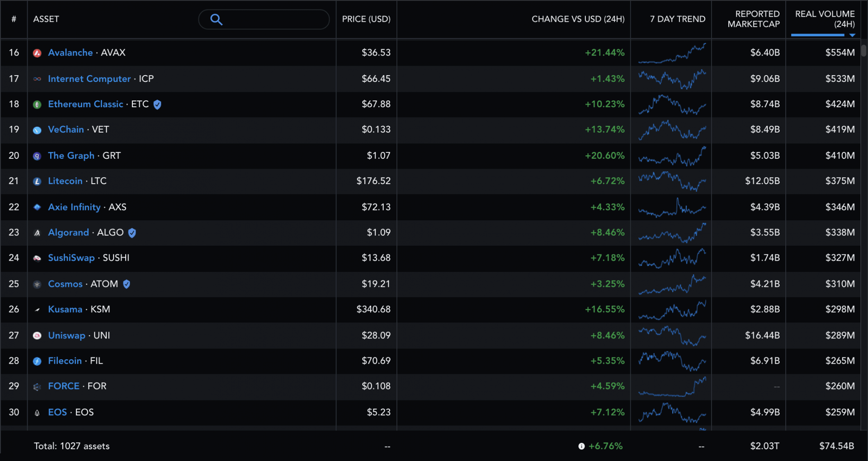Sort by Change vs USD (24H) header
The width and height of the screenshot is (868, 461).
[578, 19]
